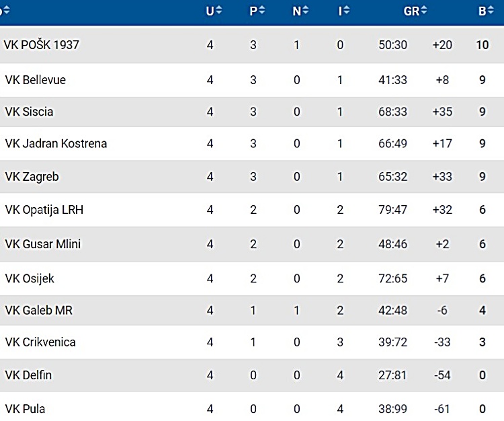Sort table by U column arrows
The image size is (504, 421).
pos(219,10)
